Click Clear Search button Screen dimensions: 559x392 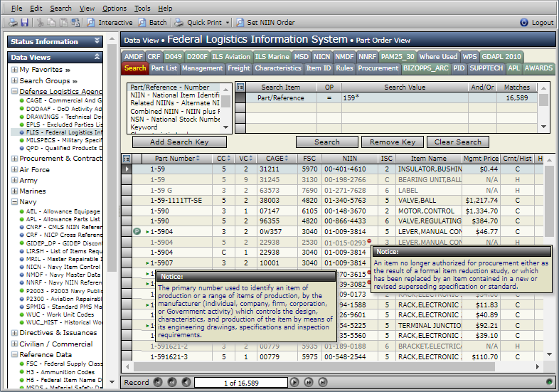(458, 142)
